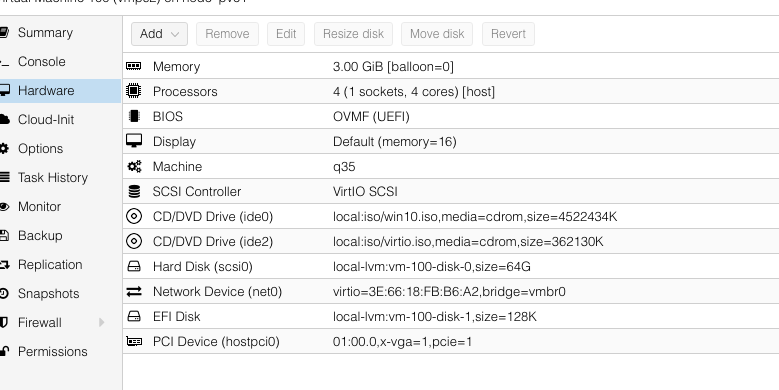Expand the Firewall submenu arrow
Image resolution: width=779 pixels, height=390 pixels.
tap(101, 322)
